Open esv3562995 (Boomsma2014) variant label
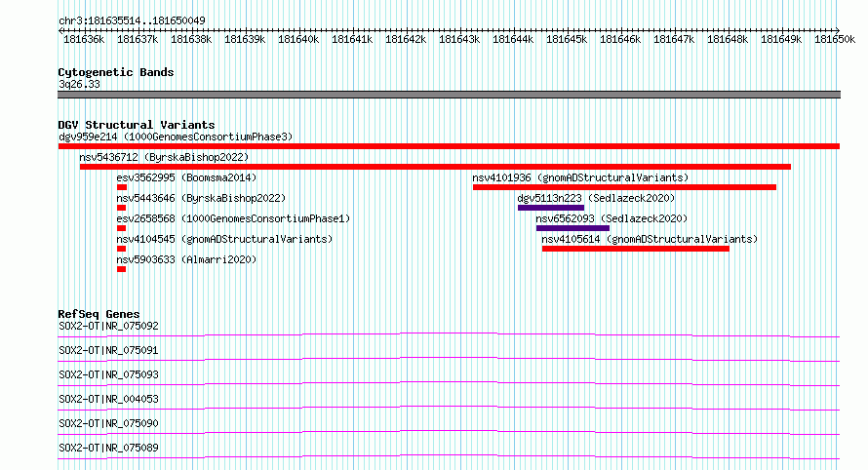 click(186, 177)
